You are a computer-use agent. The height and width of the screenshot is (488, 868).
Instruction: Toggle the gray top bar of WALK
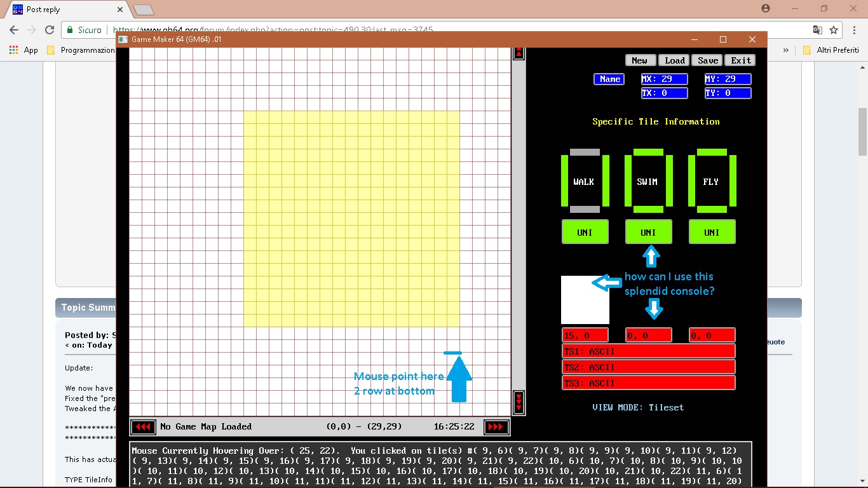(x=585, y=152)
